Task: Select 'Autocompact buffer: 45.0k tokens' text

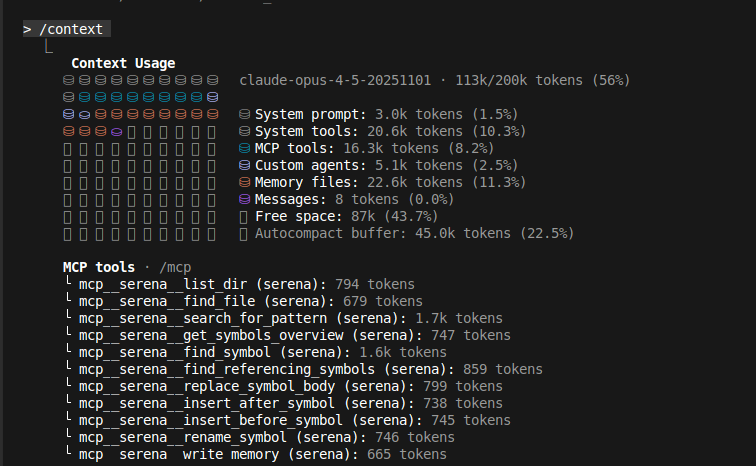Action: point(382,233)
